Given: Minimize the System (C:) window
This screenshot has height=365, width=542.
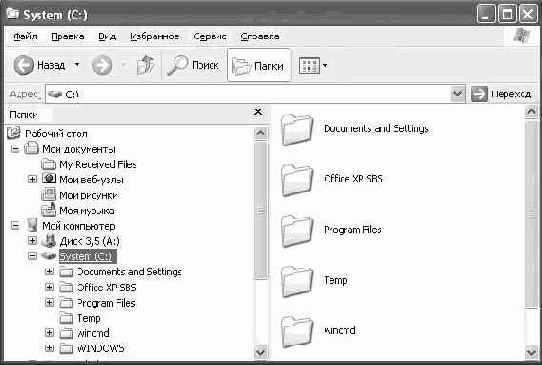Looking at the screenshot, I should 486,14.
